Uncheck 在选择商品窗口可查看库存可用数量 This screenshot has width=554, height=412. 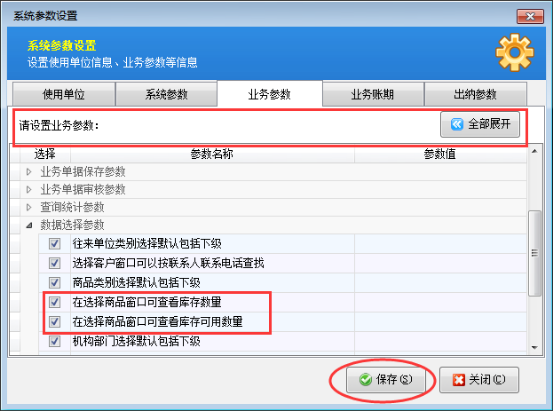(x=54, y=322)
